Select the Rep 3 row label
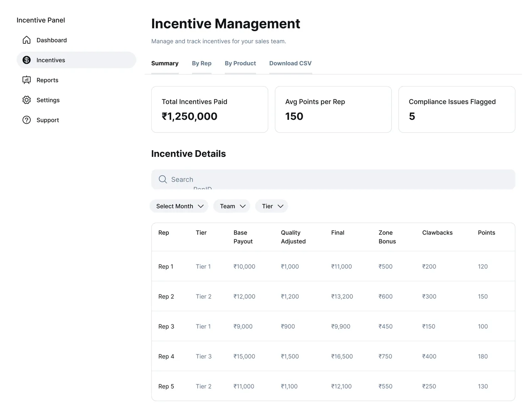The image size is (532, 414). pos(166,326)
